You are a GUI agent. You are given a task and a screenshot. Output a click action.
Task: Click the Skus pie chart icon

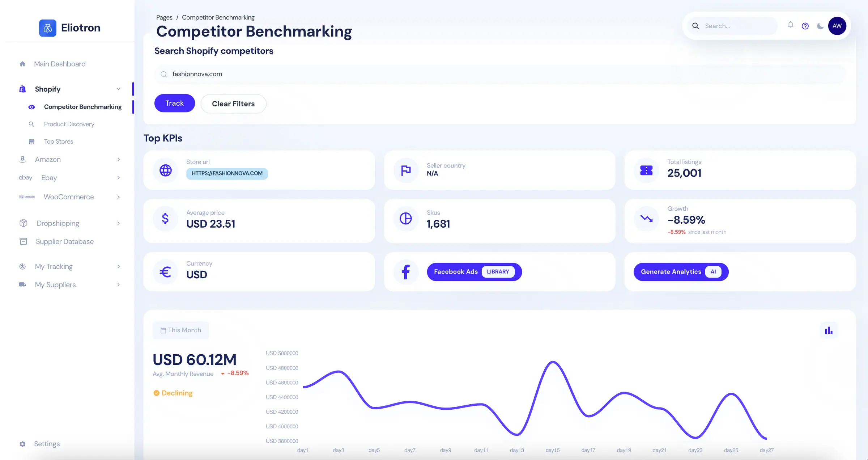pos(406,219)
